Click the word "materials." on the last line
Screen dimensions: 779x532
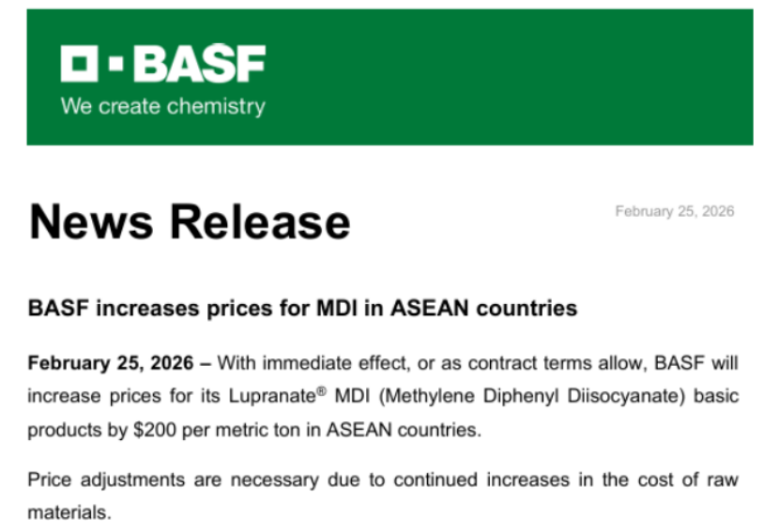69,513
